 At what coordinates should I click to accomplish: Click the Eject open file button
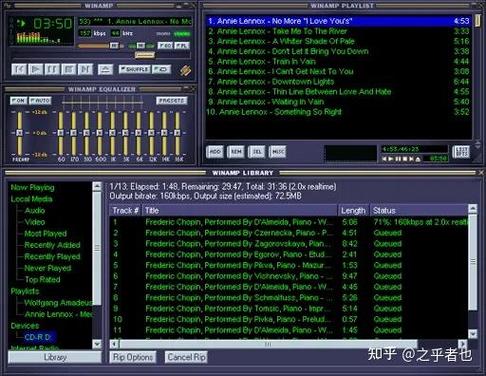105,69
